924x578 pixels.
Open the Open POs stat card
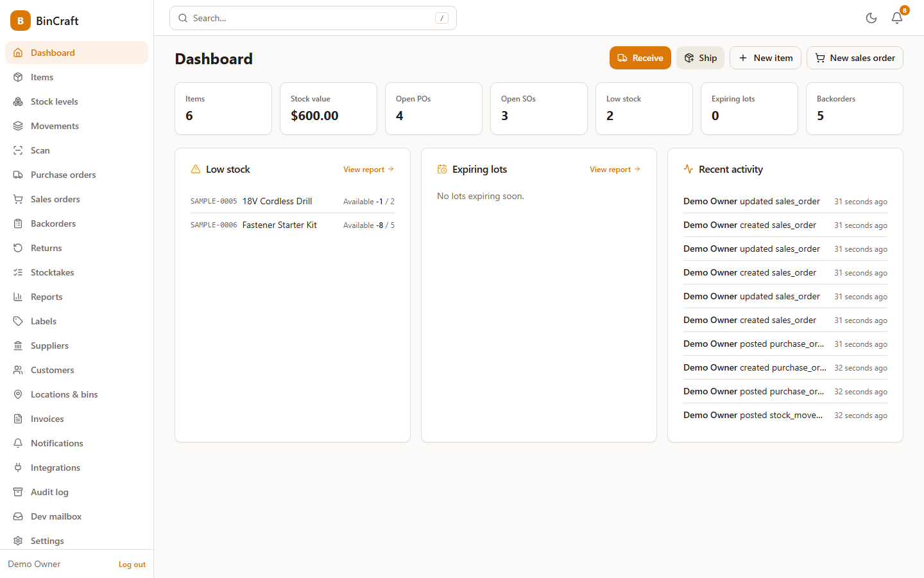(x=434, y=109)
